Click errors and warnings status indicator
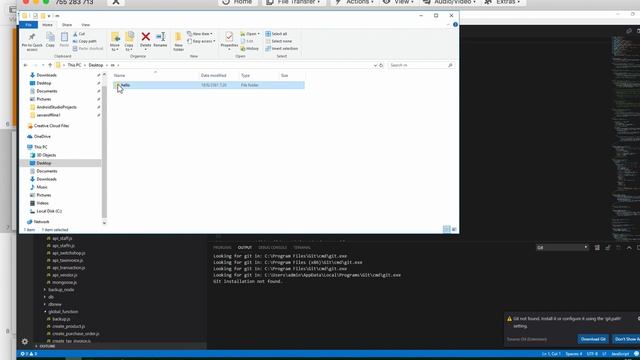Screen dimensions: 640x360 29,354
